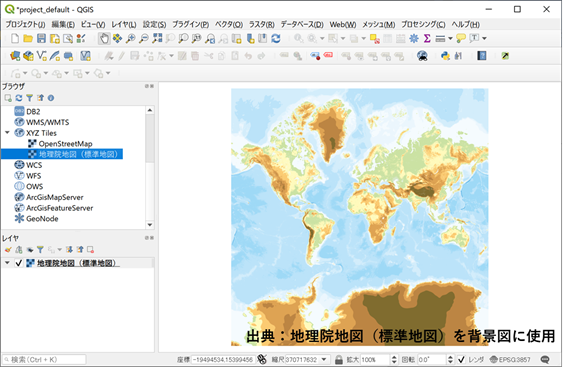Screen dimensions: 565x367
Task: Click the Pan Map to Selection icon
Action: 117,38
